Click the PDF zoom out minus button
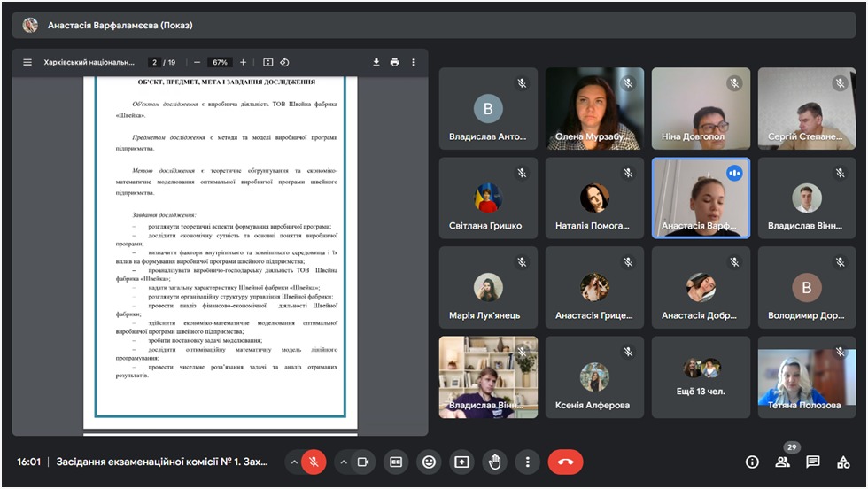The height and width of the screenshot is (489, 868). (x=197, y=63)
